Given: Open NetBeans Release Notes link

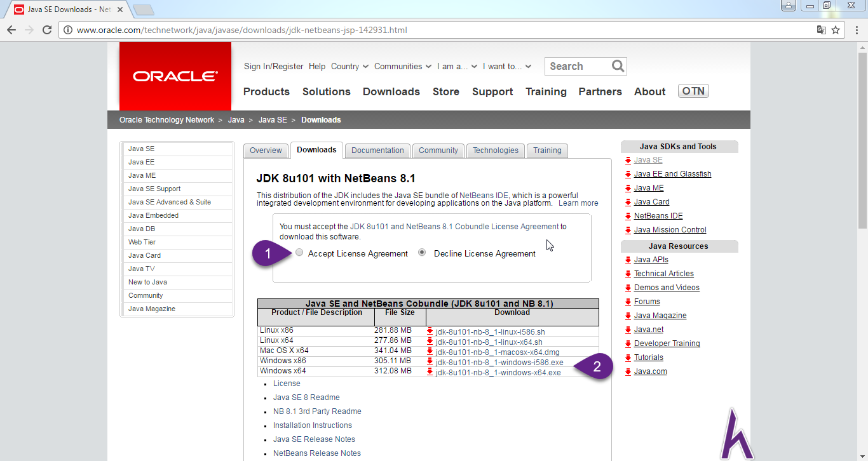Looking at the screenshot, I should coord(317,453).
